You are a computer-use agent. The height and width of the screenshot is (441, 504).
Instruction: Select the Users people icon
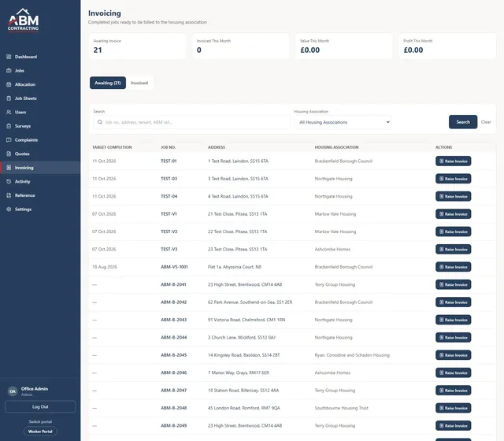pyautogui.click(x=9, y=112)
